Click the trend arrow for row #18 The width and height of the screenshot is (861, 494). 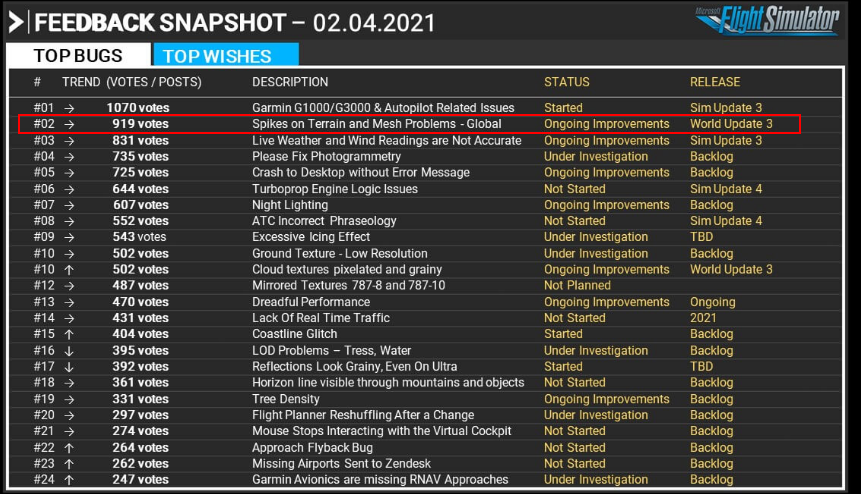(x=69, y=383)
